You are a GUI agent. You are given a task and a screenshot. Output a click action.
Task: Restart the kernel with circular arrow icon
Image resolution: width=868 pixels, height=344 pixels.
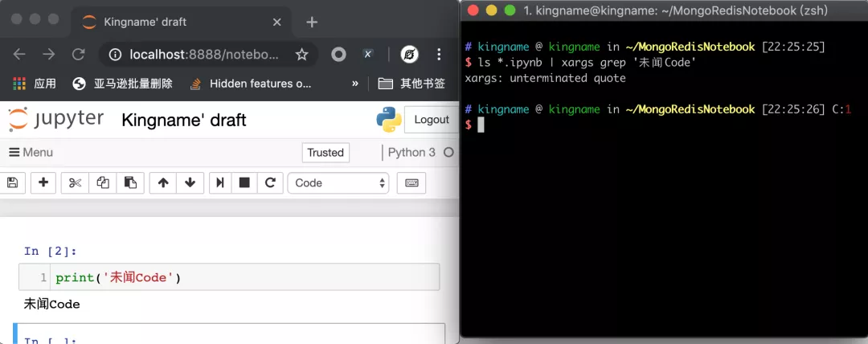click(x=270, y=182)
